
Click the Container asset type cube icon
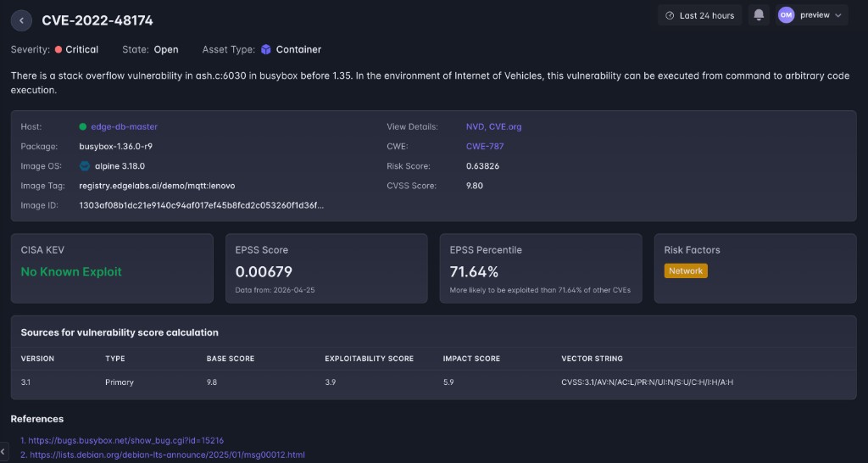click(265, 49)
